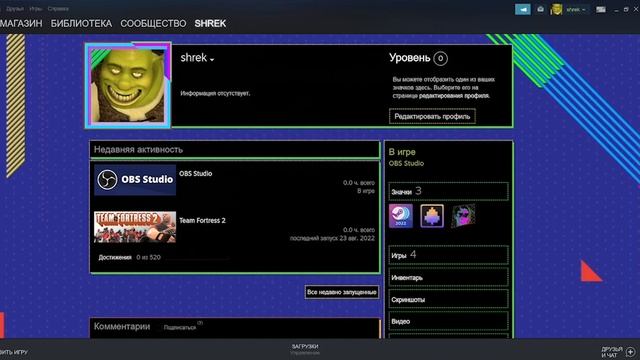The height and width of the screenshot is (360, 640).
Task: Click the purple gem badge icon
Action: [432, 216]
